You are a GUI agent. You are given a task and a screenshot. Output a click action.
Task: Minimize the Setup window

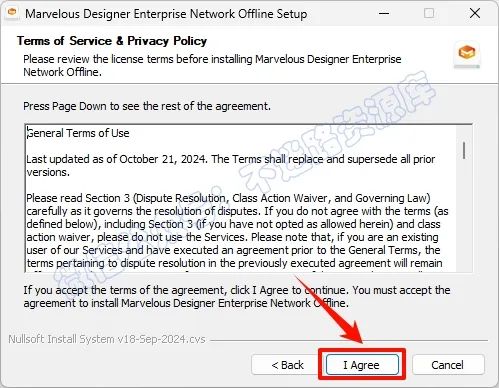point(384,14)
